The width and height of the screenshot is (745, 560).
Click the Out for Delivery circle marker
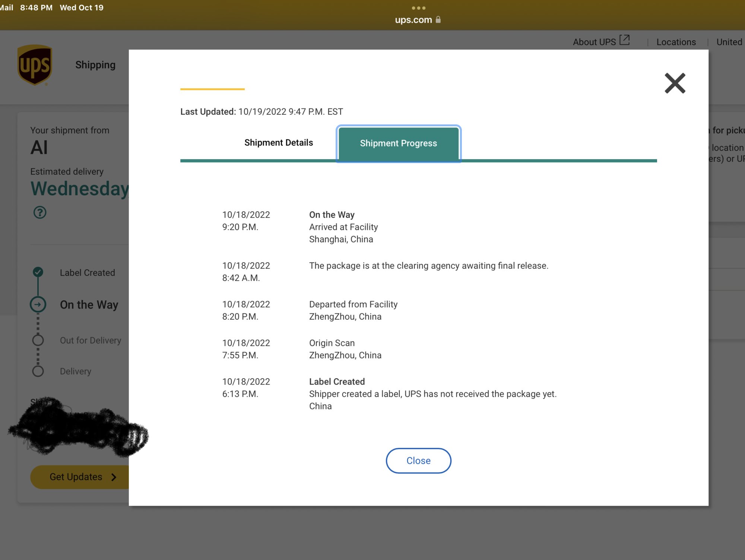coord(38,340)
